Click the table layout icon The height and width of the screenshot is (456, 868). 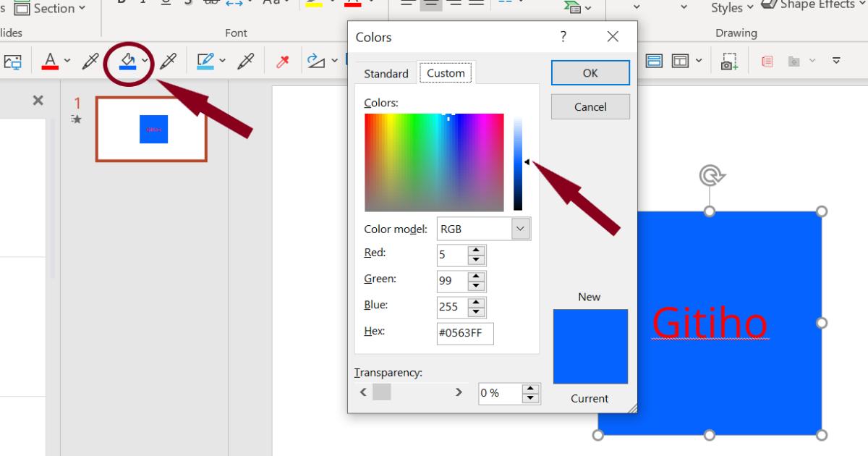pos(681,61)
